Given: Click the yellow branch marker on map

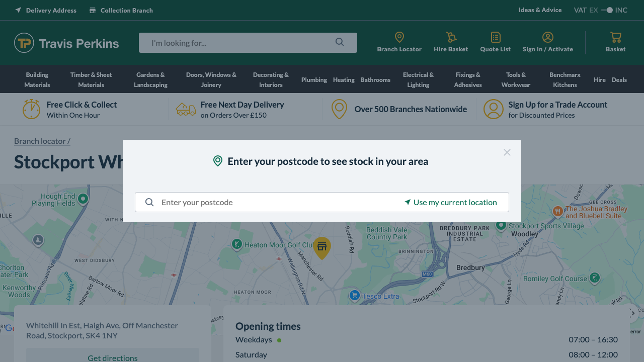Looking at the screenshot, I should tap(322, 247).
